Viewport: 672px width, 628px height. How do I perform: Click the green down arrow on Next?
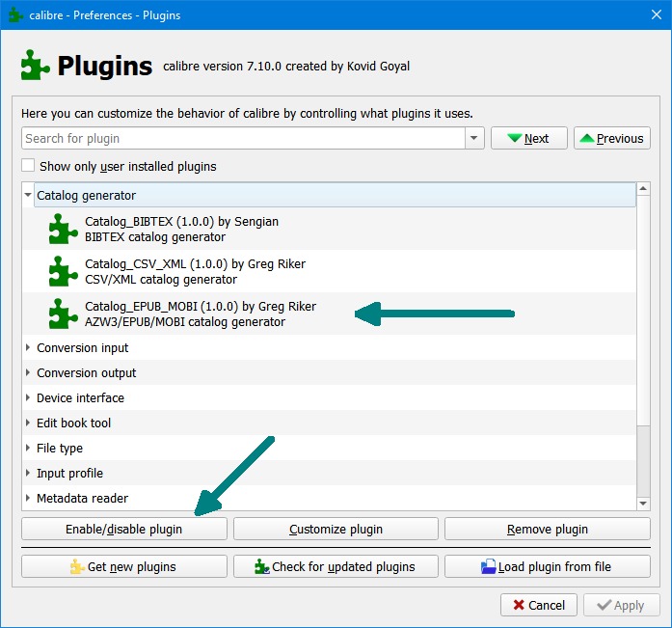[514, 138]
